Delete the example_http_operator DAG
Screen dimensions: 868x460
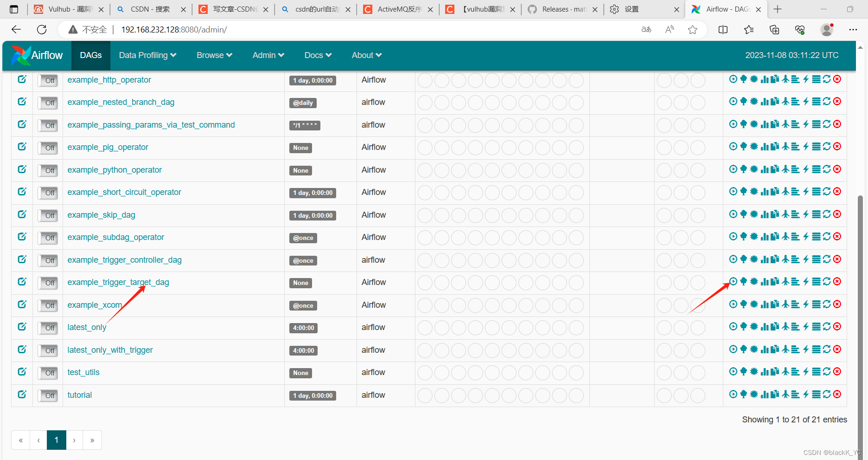(837, 80)
